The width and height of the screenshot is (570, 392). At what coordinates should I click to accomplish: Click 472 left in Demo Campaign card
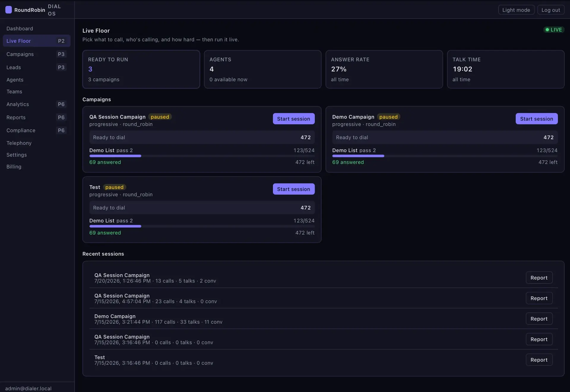pyautogui.click(x=548, y=162)
